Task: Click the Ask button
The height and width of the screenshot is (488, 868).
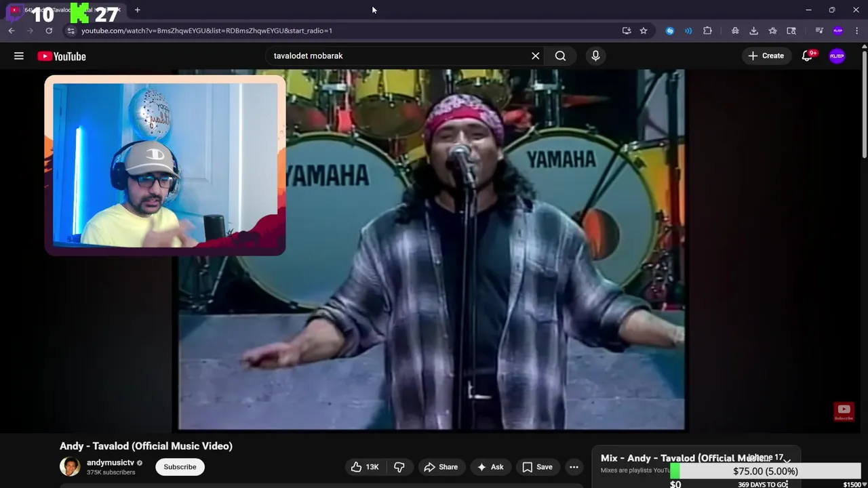Action: 490,467
